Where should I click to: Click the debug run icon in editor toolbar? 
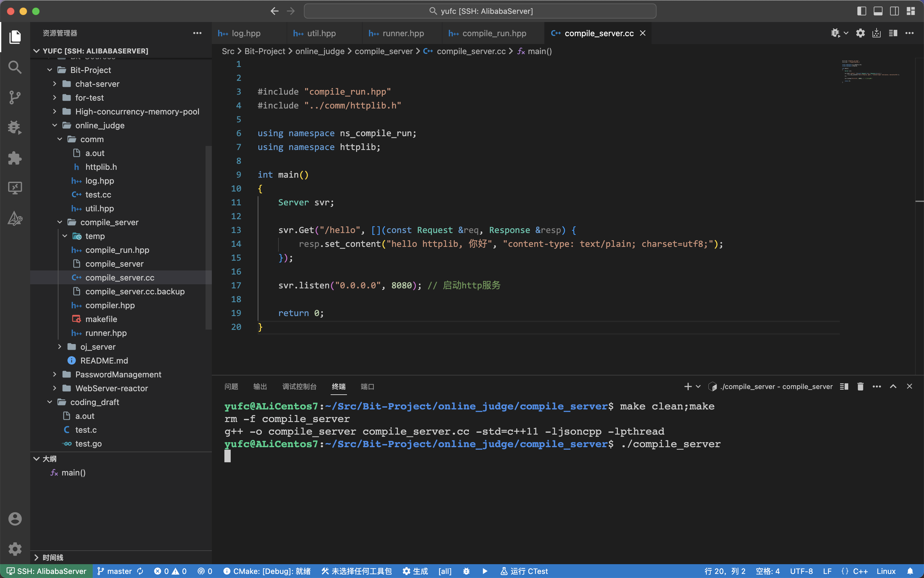click(x=835, y=33)
